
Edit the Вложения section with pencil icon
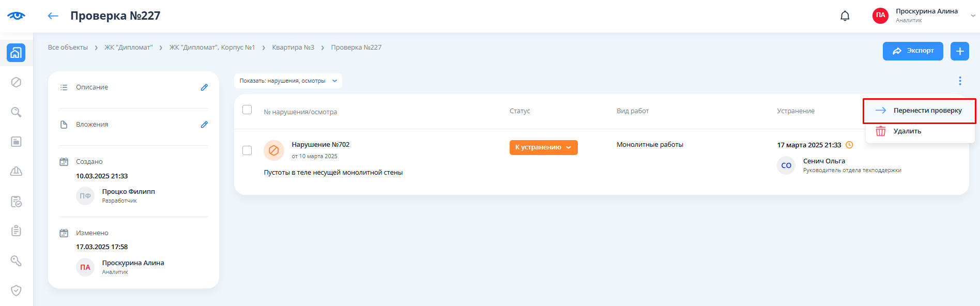(x=204, y=125)
